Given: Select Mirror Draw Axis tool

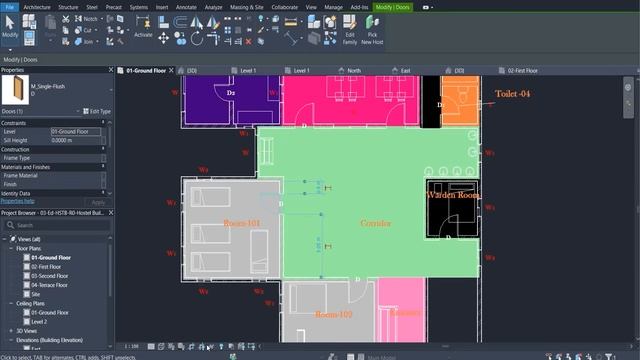Looking at the screenshot, I should pyautogui.click(x=213, y=22).
